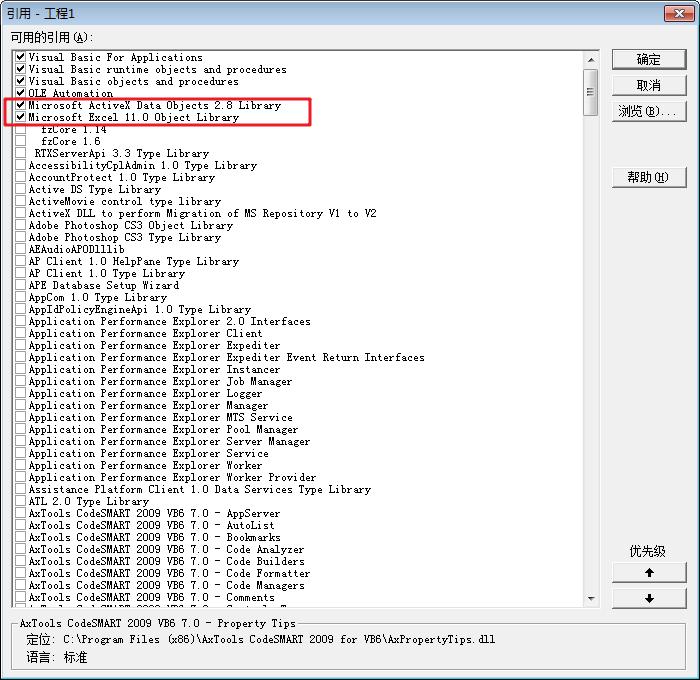Image resolution: width=700 pixels, height=680 pixels.
Task: Click the 取消 button
Action: tap(649, 85)
